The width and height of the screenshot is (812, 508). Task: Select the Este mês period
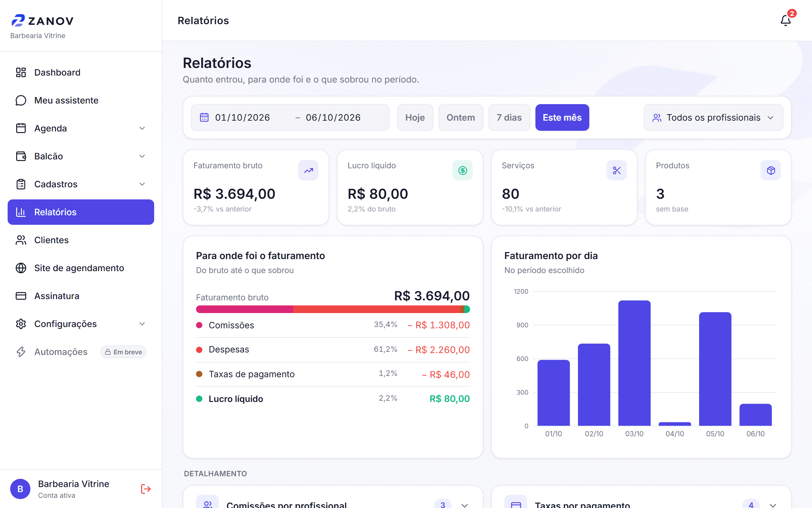(x=562, y=117)
